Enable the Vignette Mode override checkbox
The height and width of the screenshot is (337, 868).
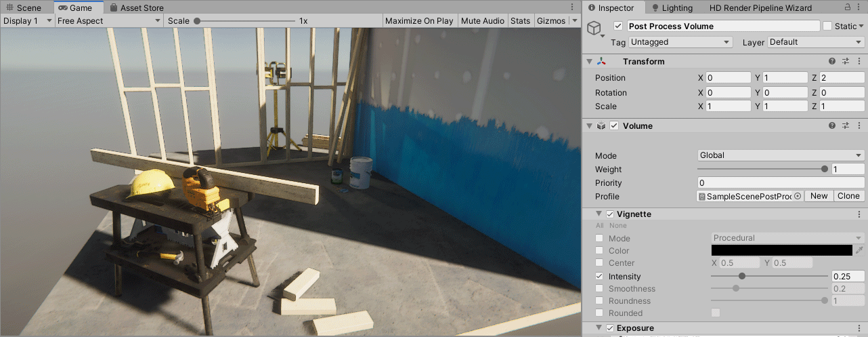click(x=599, y=239)
